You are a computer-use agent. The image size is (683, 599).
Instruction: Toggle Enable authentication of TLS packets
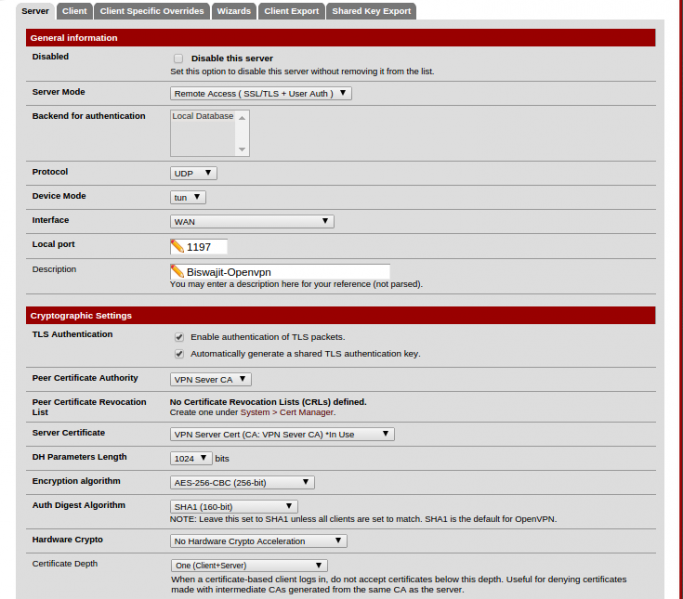(x=179, y=337)
